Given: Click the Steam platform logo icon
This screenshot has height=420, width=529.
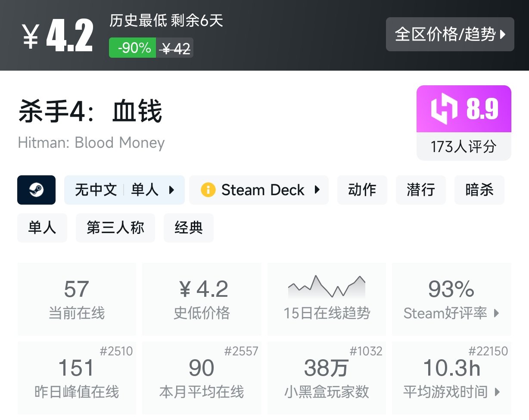Looking at the screenshot, I should point(36,190).
